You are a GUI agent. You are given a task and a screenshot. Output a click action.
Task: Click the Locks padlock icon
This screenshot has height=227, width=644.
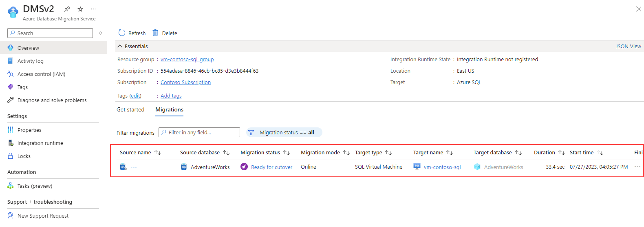(11, 156)
